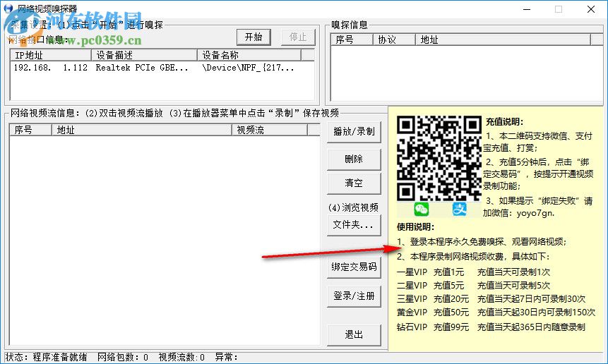Select the 192.168.1.112 network interface row
The width and height of the screenshot is (608, 364).
[x=162, y=68]
